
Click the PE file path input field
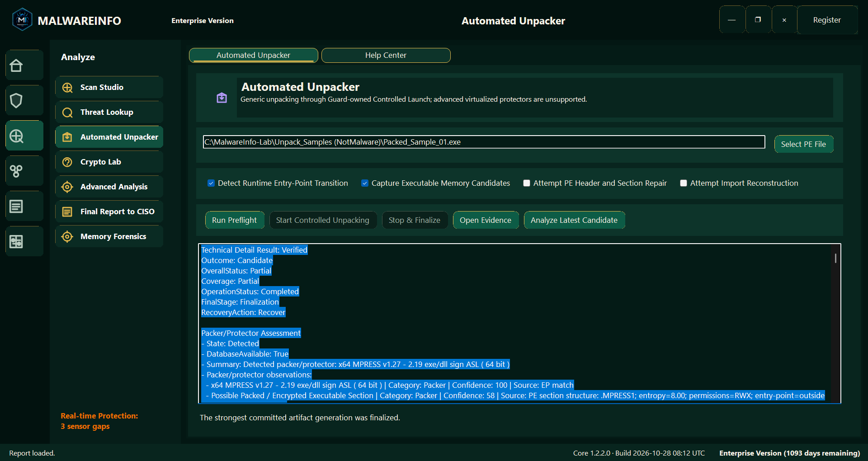click(484, 142)
